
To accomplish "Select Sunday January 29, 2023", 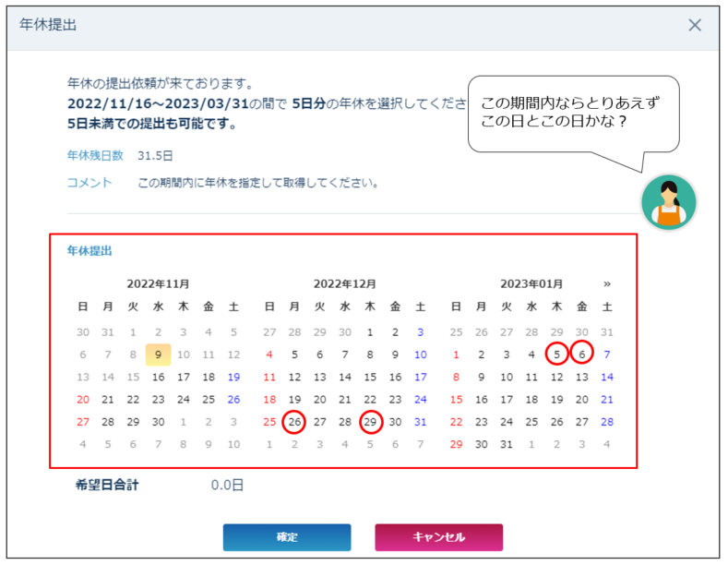I will pos(456,444).
